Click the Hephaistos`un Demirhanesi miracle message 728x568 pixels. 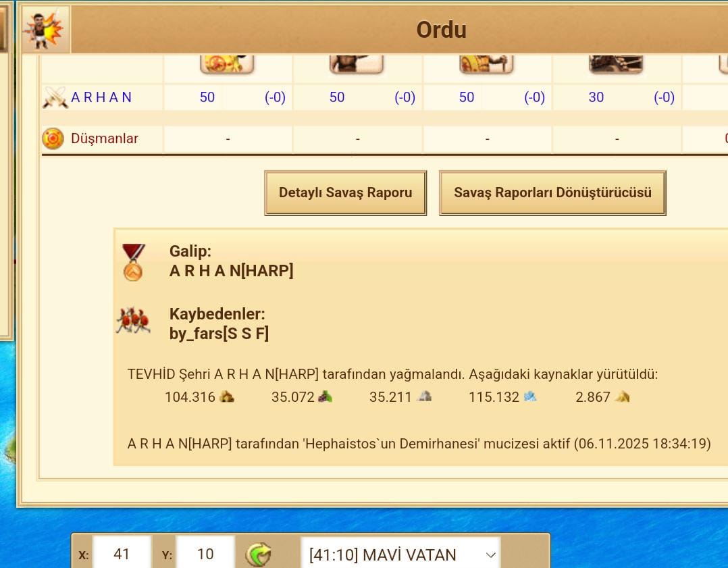pos(419,444)
